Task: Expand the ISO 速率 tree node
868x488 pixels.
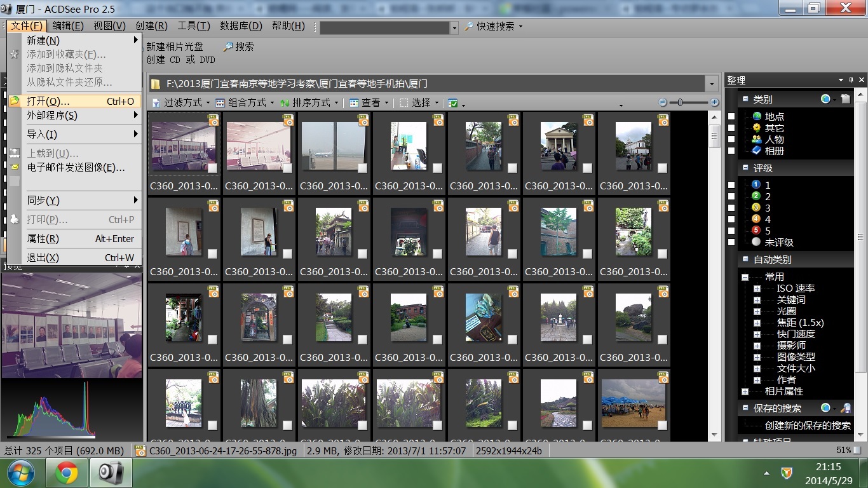Action: [x=757, y=288]
